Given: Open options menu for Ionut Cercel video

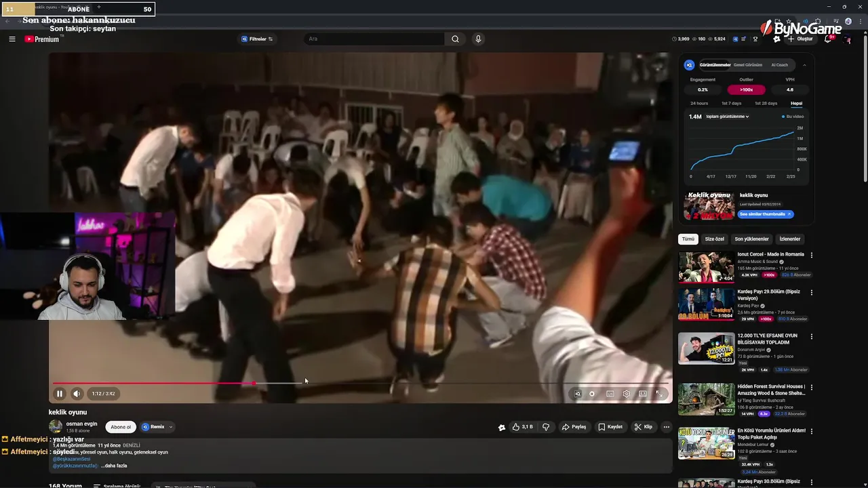Looking at the screenshot, I should click(812, 256).
